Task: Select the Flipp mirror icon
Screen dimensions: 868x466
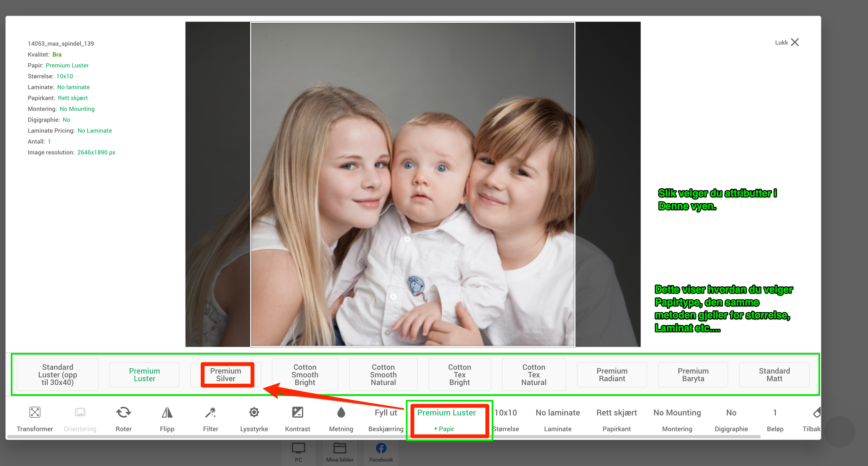Action: point(167,412)
